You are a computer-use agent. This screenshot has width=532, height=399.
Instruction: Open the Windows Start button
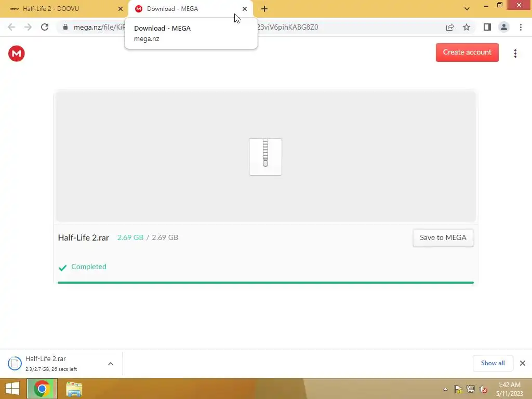tap(12, 389)
